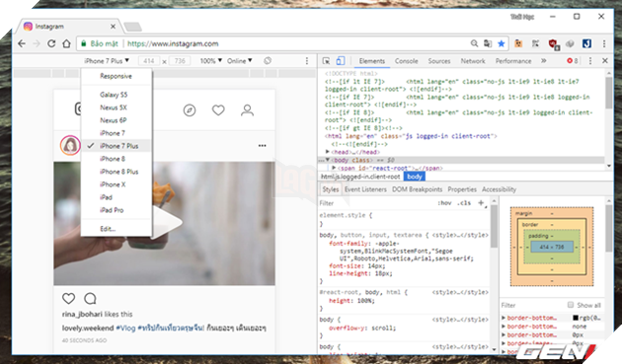The height and width of the screenshot is (364, 622).
Task: Open Instagram activity heart icon
Action: 218,110
